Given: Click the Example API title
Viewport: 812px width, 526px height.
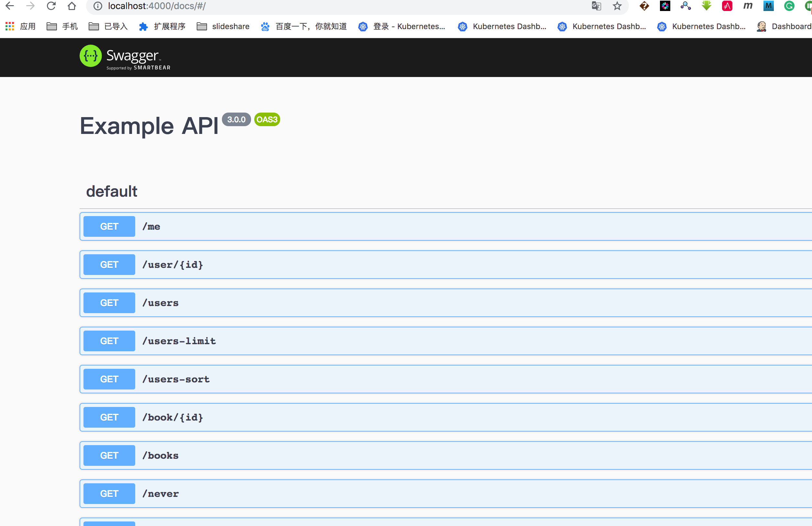Looking at the screenshot, I should tap(149, 126).
